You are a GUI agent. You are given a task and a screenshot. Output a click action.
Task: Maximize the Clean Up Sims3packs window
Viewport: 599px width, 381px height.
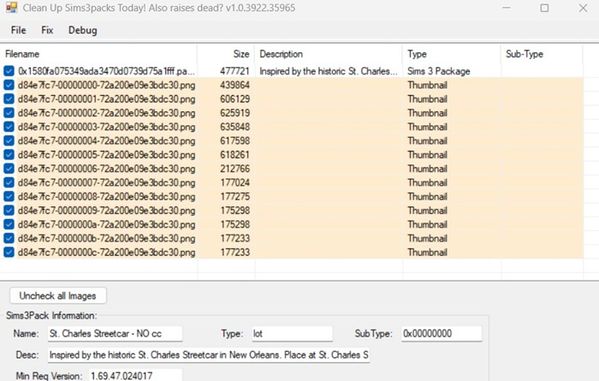544,8
